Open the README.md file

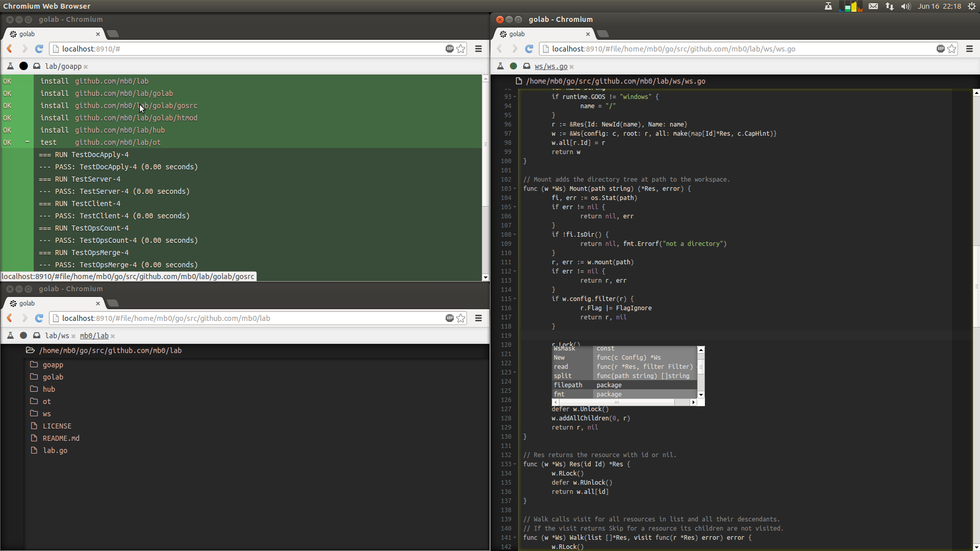(61, 438)
